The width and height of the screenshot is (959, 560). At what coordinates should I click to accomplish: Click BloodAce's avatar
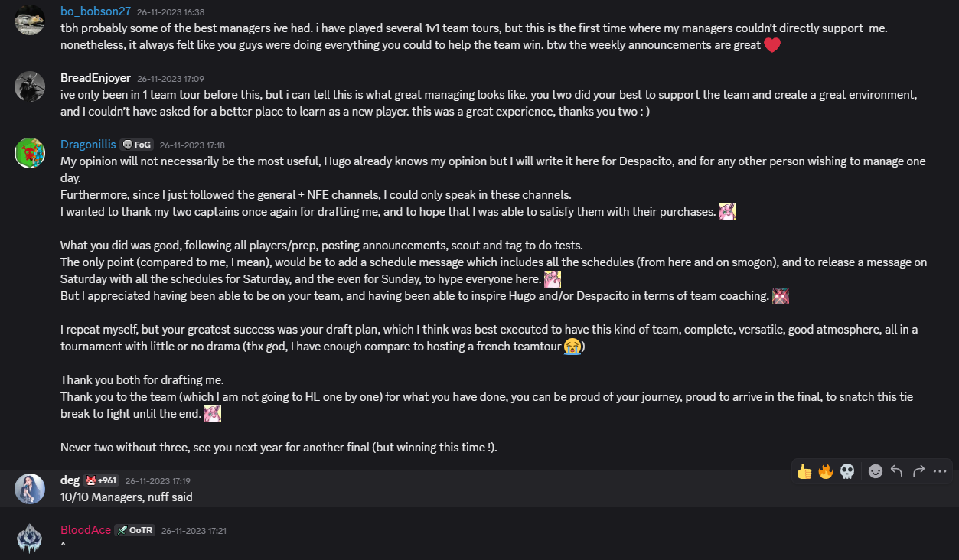pyautogui.click(x=30, y=538)
